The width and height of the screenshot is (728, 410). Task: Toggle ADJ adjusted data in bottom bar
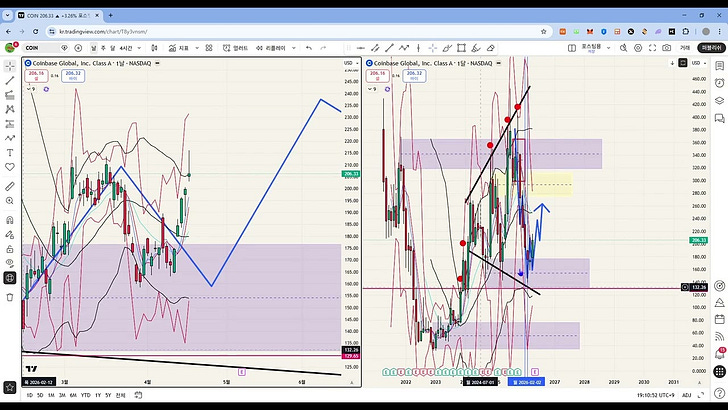coord(687,395)
